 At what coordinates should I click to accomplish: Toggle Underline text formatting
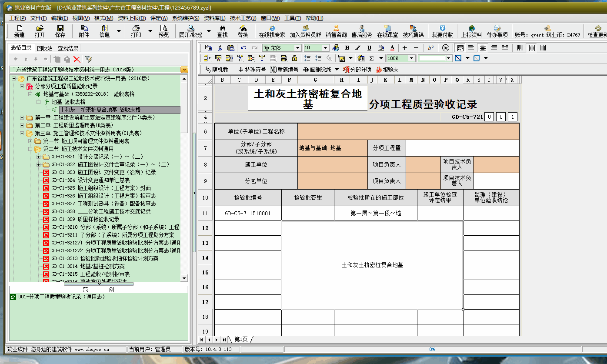click(369, 48)
